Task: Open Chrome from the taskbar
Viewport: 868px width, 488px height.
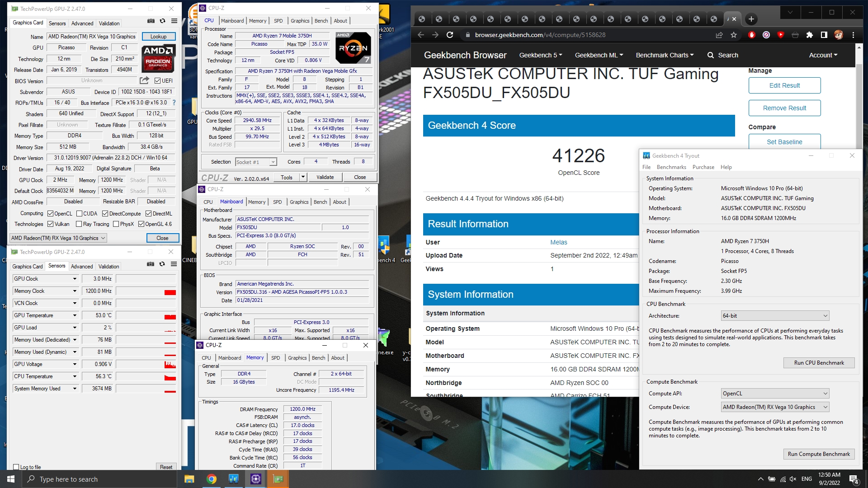Action: (211, 479)
